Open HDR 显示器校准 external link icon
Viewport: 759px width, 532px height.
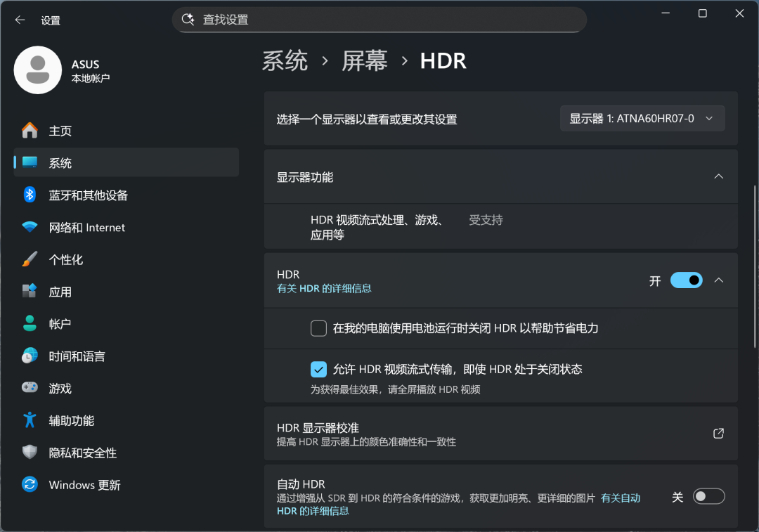(x=718, y=433)
